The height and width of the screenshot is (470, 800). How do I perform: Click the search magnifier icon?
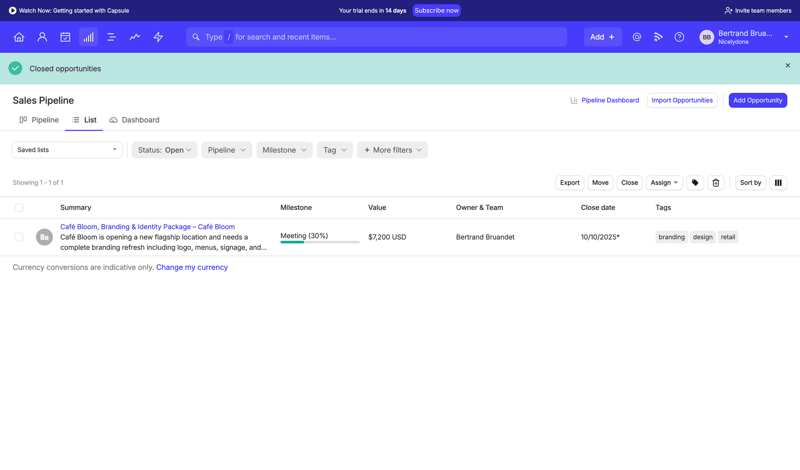[x=196, y=37]
